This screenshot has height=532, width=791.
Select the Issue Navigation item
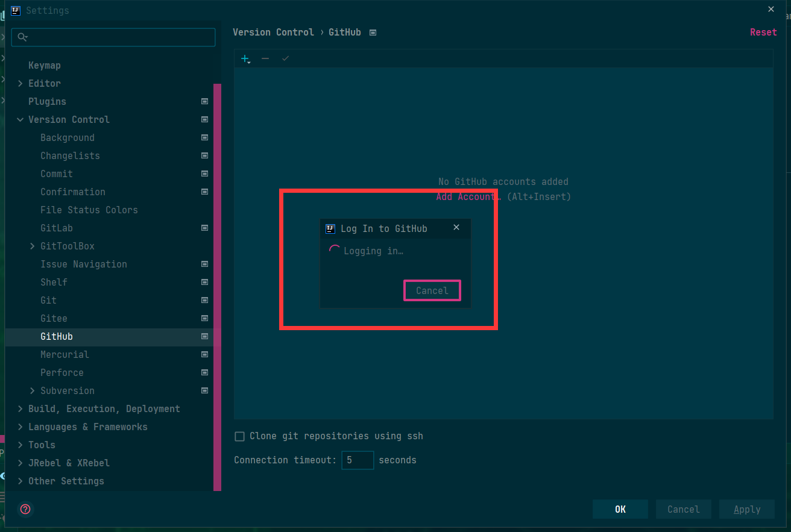(x=84, y=264)
